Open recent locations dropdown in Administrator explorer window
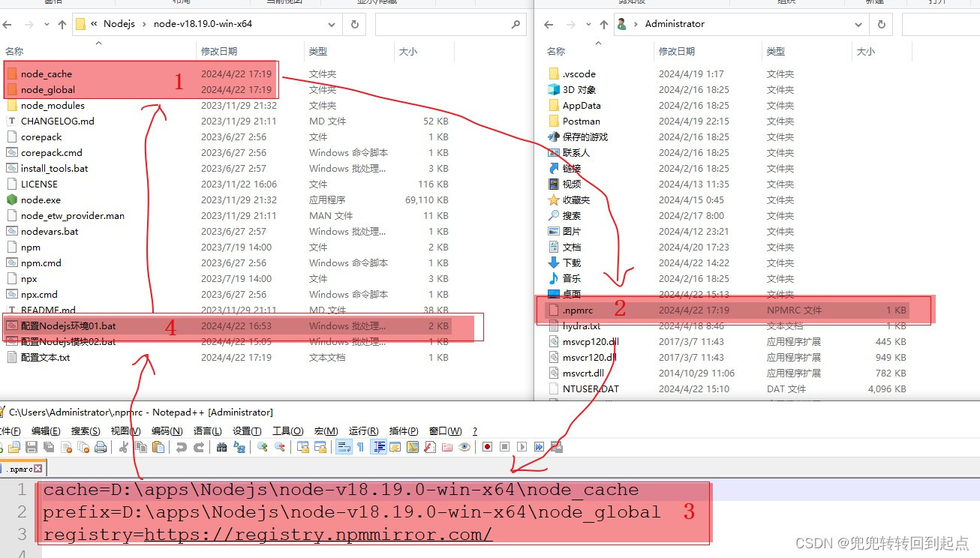Screen dimensions: 980x558 coord(588,25)
